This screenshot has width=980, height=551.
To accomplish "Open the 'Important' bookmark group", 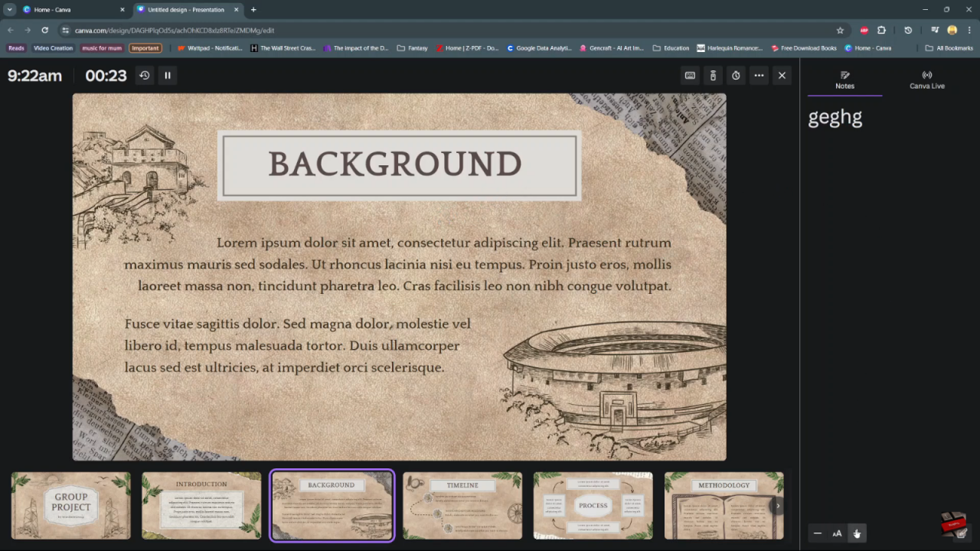I will 145,48.
